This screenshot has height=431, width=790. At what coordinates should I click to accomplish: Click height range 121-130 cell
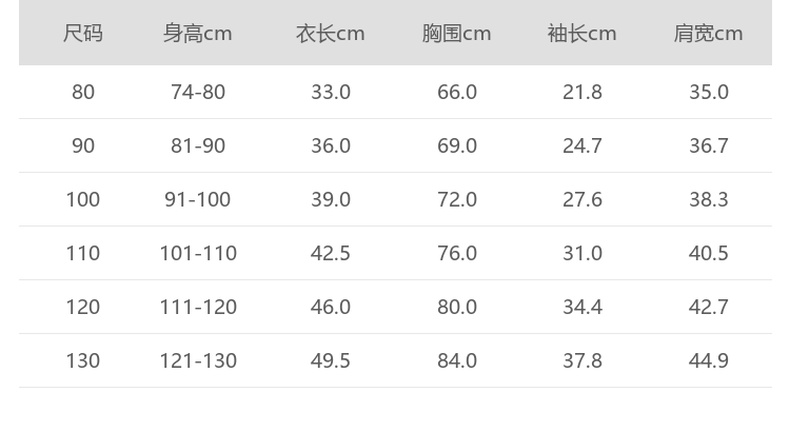[x=198, y=361]
